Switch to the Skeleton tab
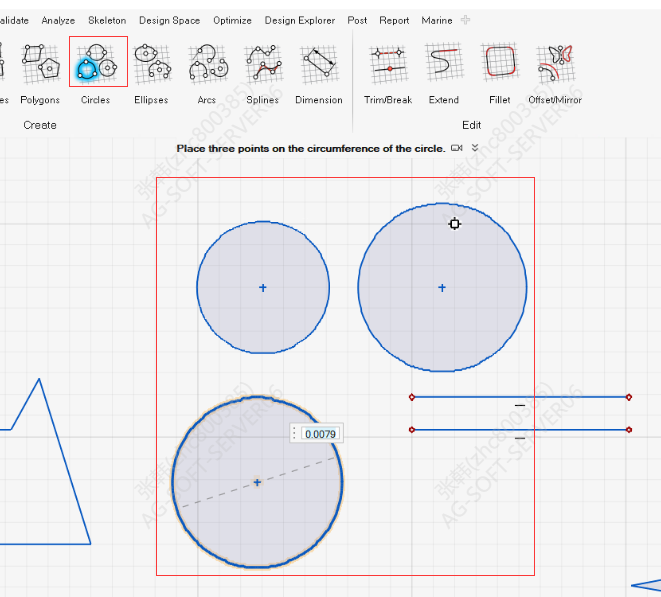 tap(107, 20)
